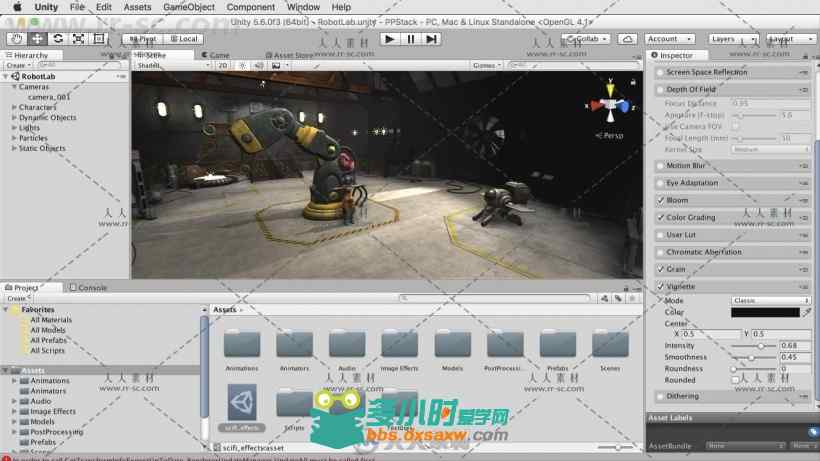Expand Dynamic Objects in Hierarchy
This screenshot has height=461, width=820.
pos(14,118)
